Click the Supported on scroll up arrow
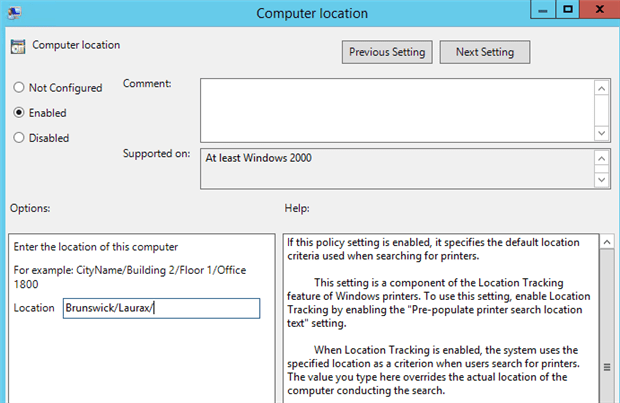The image size is (620, 403). point(601,158)
